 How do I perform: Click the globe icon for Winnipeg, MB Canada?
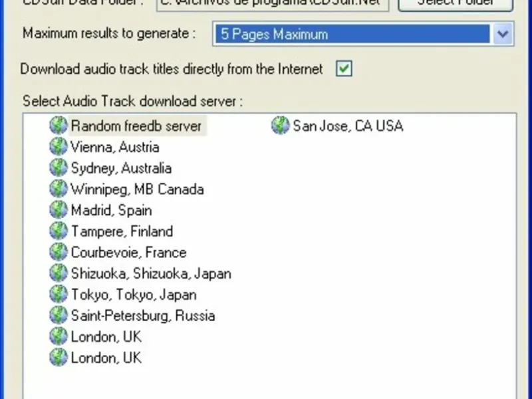[x=59, y=189]
